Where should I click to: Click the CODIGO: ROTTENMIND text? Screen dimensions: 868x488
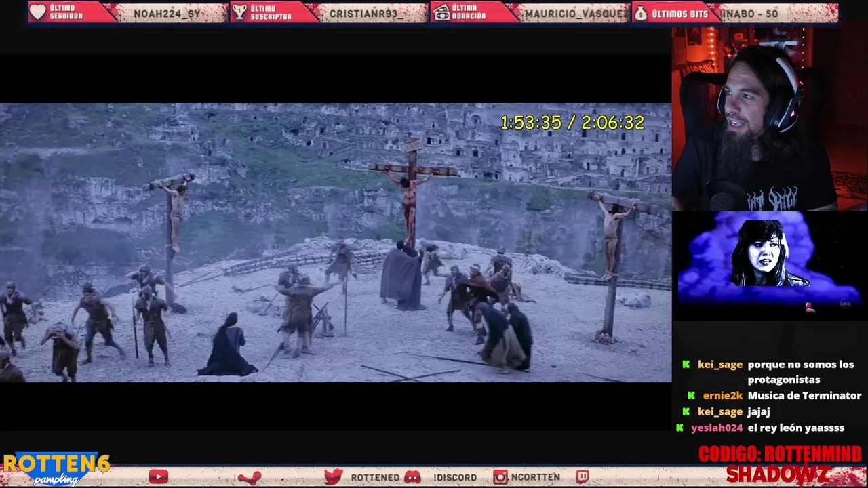[x=780, y=454]
